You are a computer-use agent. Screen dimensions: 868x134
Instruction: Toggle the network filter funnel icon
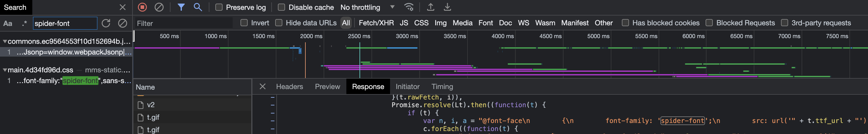[181, 7]
